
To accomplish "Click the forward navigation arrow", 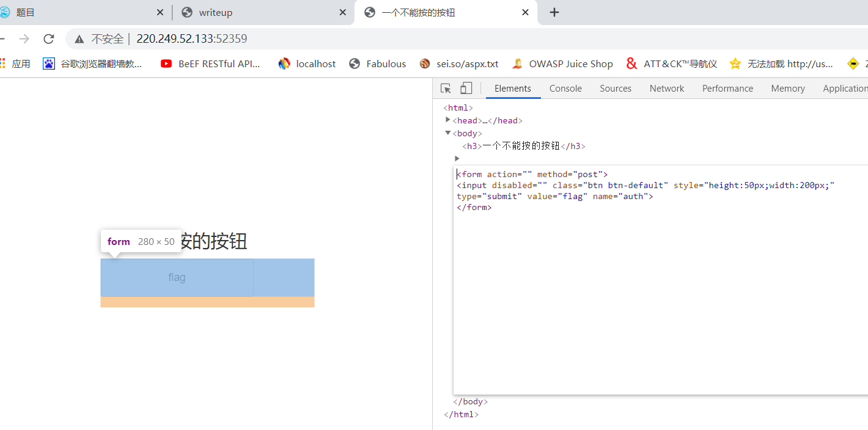I will pyautogui.click(x=24, y=39).
